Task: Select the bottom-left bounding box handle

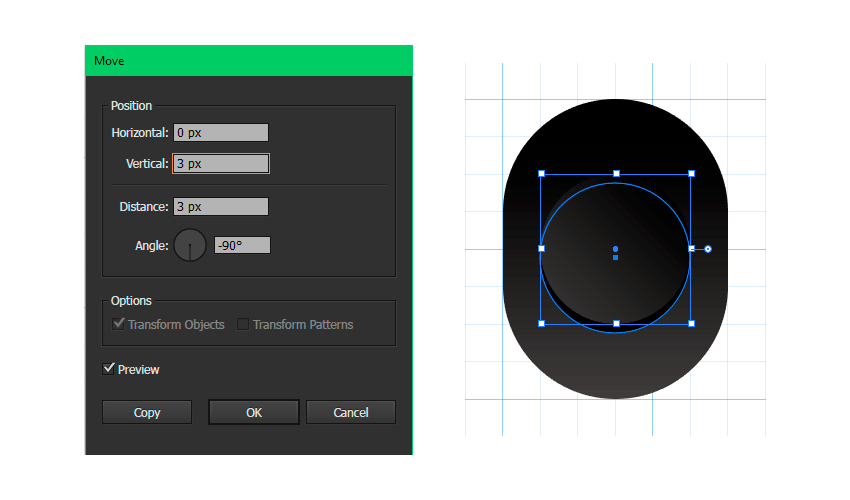Action: point(541,323)
